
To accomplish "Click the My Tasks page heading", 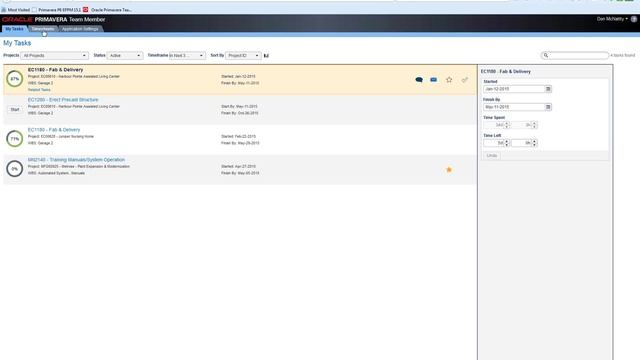I will pos(17,43).
